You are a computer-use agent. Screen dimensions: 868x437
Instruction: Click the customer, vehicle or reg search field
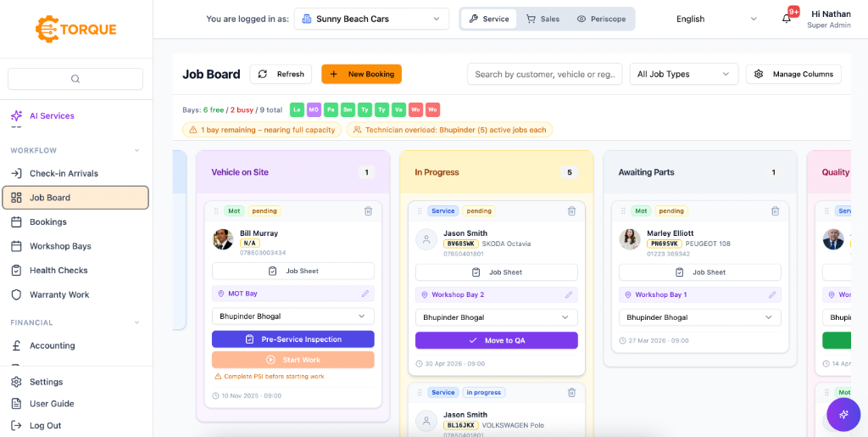(545, 74)
